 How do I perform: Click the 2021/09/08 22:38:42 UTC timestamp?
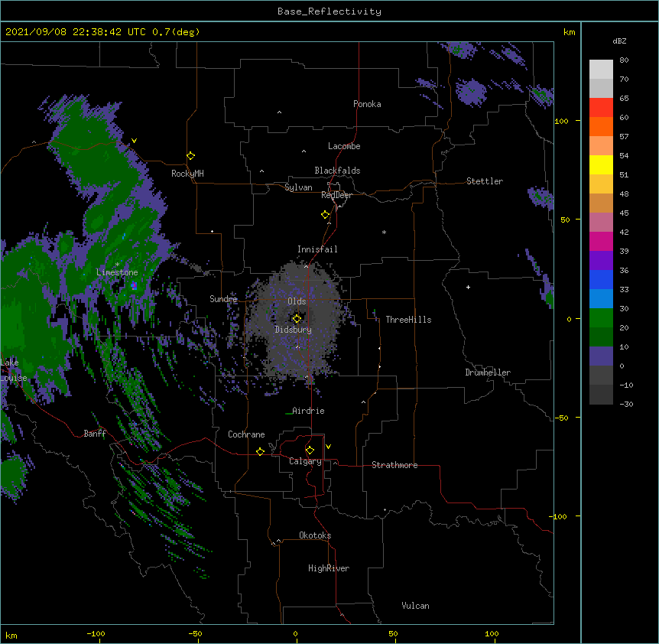click(76, 32)
